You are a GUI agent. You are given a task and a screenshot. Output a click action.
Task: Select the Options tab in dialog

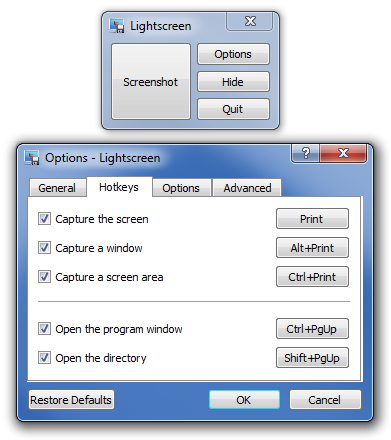coord(181,188)
